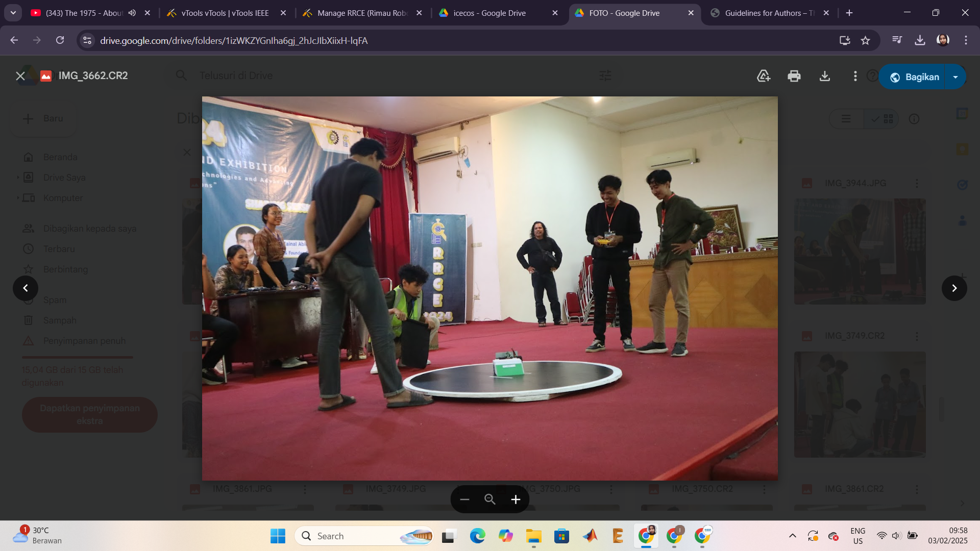Go back to previous page
This screenshot has width=980, height=551.
point(14,40)
